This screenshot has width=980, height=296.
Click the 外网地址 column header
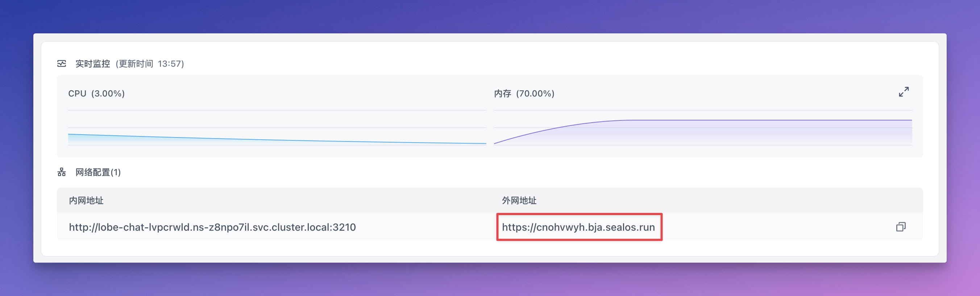point(519,200)
